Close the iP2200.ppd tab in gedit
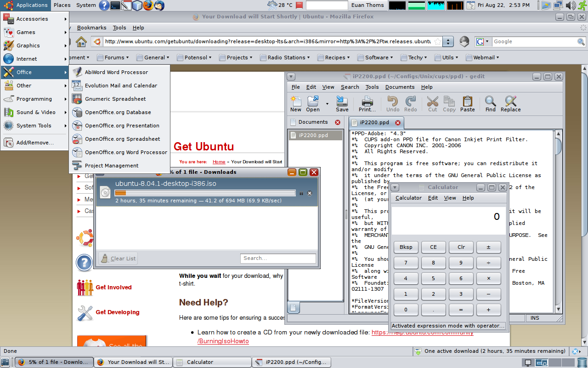Viewport: 588px width, 368px height. (x=398, y=123)
